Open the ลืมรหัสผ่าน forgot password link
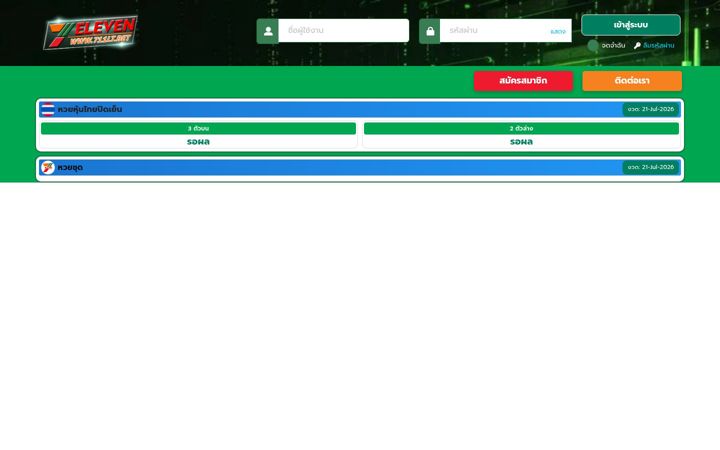720x450 pixels. click(x=658, y=45)
